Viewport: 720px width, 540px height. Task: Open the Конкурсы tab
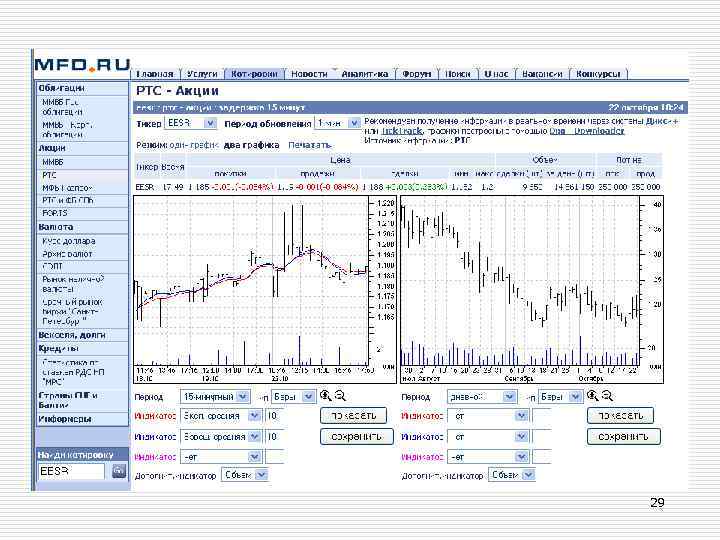coord(598,74)
